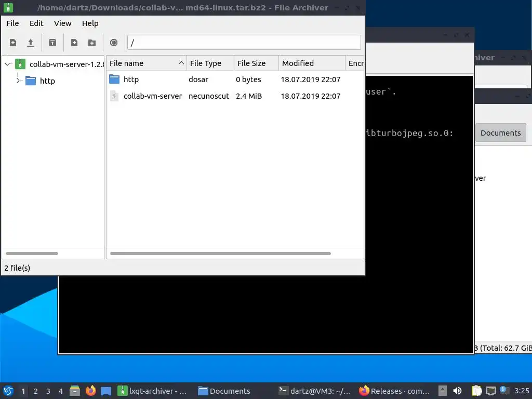Viewport: 532px width, 399px height.
Task: Switch to virtual desktop 4
Action: coord(61,391)
